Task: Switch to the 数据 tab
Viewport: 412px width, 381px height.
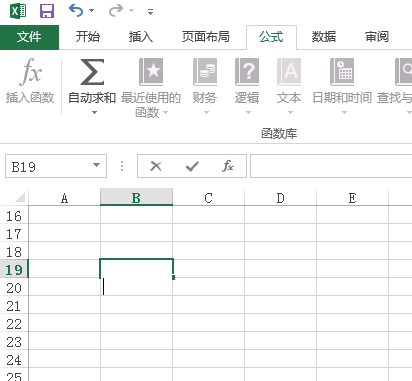Action: (323, 36)
